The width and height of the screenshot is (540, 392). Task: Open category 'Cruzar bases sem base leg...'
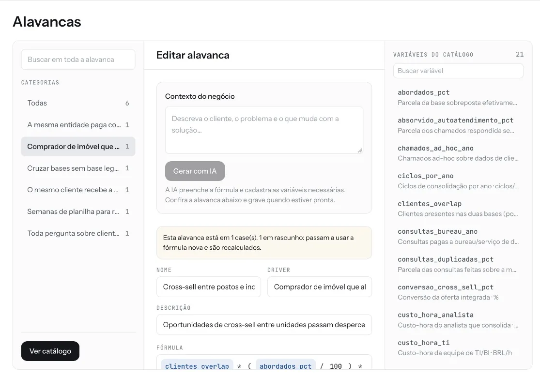(x=78, y=168)
